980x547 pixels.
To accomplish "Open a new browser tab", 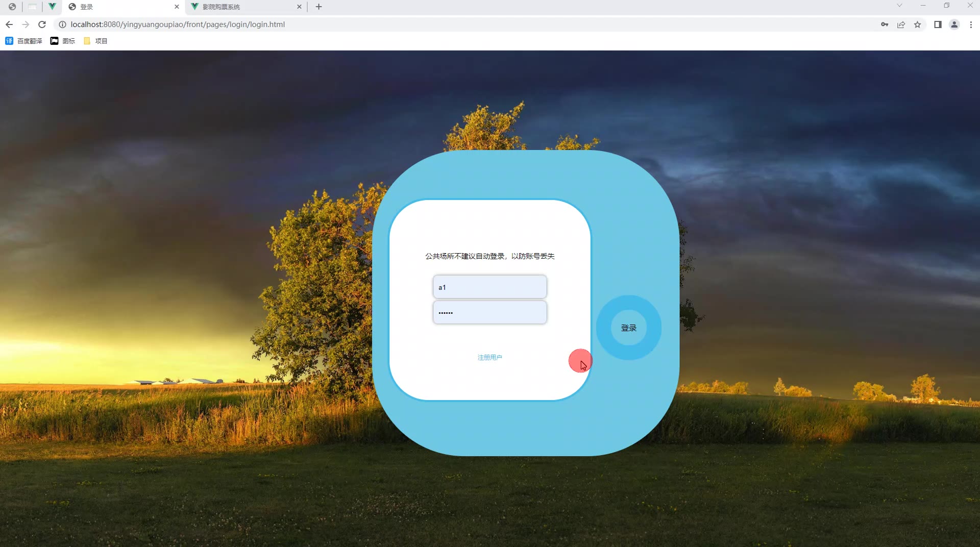I will coord(318,7).
